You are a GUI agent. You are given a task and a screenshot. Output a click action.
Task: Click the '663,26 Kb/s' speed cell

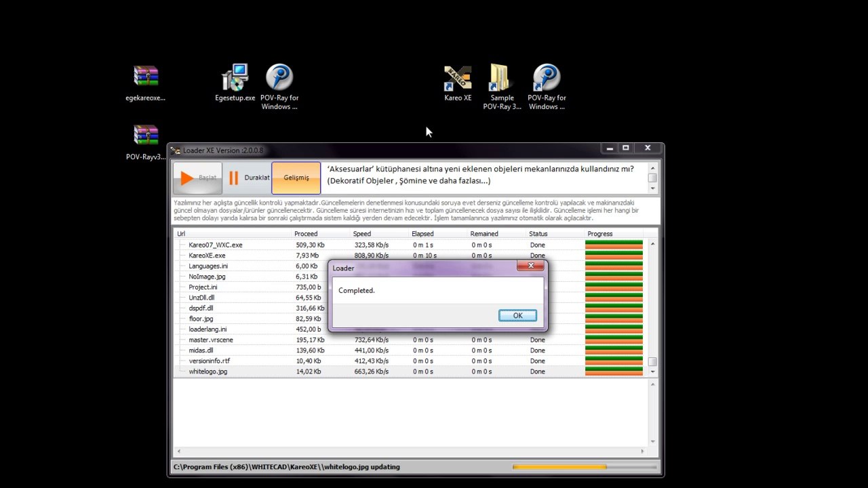372,371
